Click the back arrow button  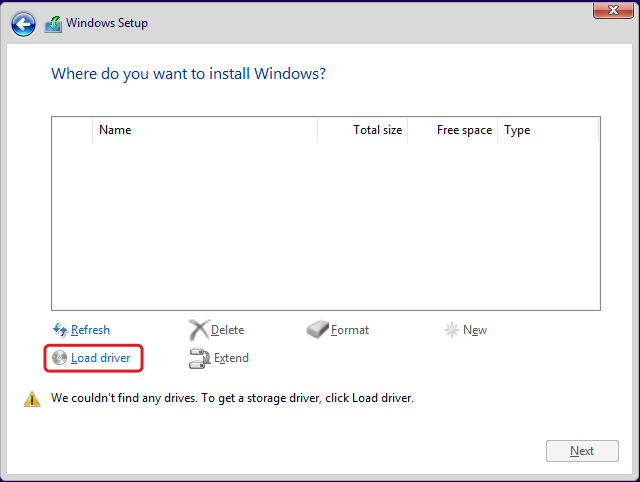point(23,24)
